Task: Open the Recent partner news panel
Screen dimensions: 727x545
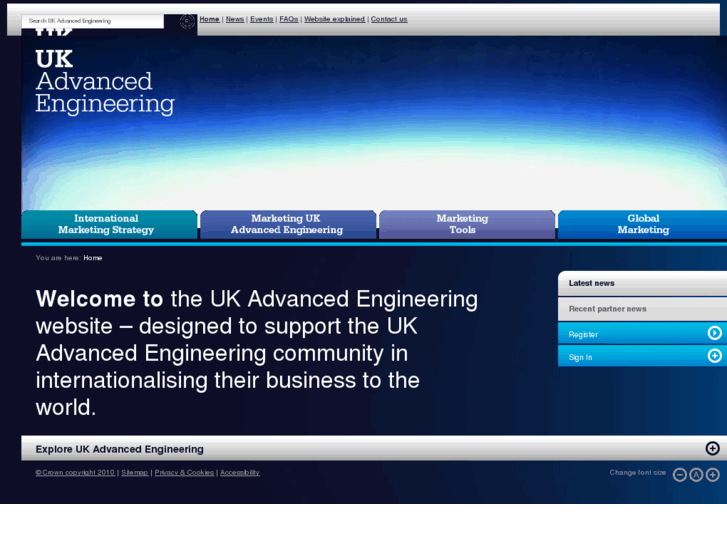Action: [643, 309]
